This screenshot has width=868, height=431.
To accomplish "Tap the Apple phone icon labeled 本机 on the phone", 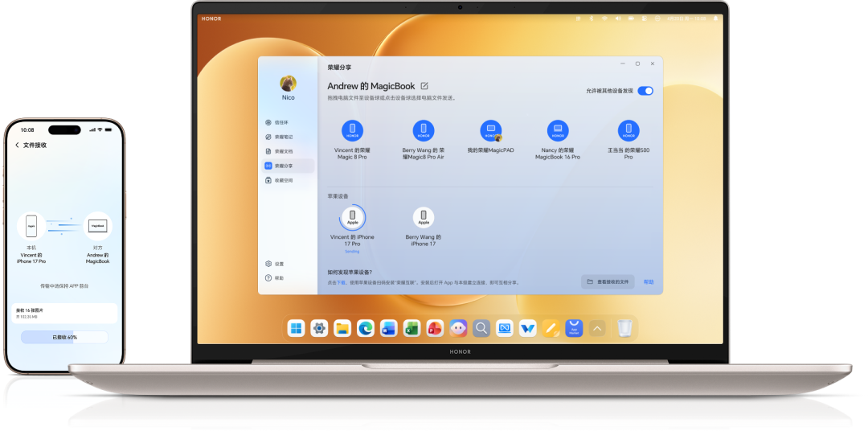I will (x=31, y=226).
